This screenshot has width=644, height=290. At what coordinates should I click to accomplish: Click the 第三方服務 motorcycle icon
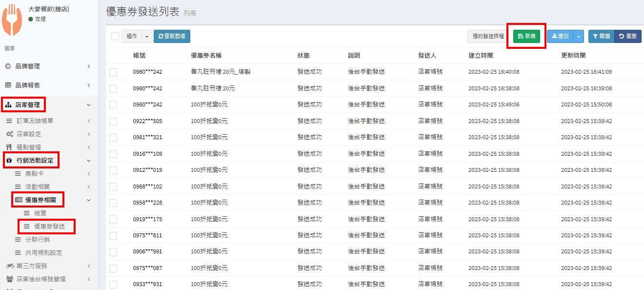click(x=10, y=266)
